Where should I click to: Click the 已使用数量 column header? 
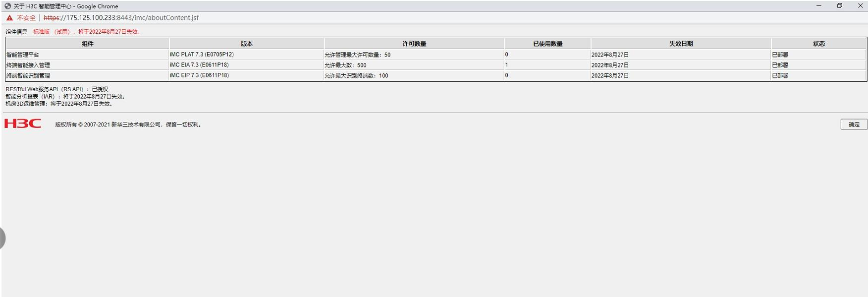547,44
